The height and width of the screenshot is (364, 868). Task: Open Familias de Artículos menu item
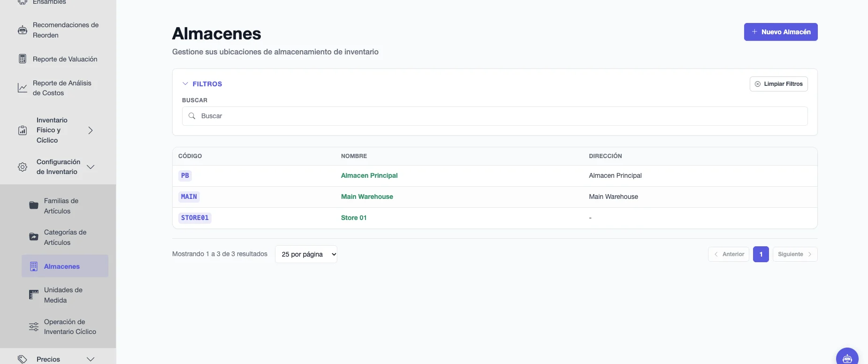[x=65, y=206]
